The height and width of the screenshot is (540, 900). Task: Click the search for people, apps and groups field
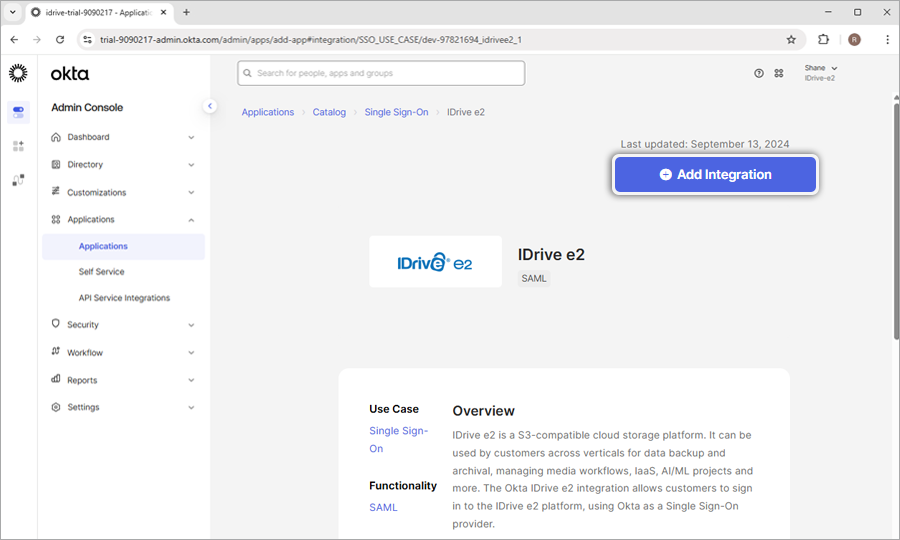point(381,73)
